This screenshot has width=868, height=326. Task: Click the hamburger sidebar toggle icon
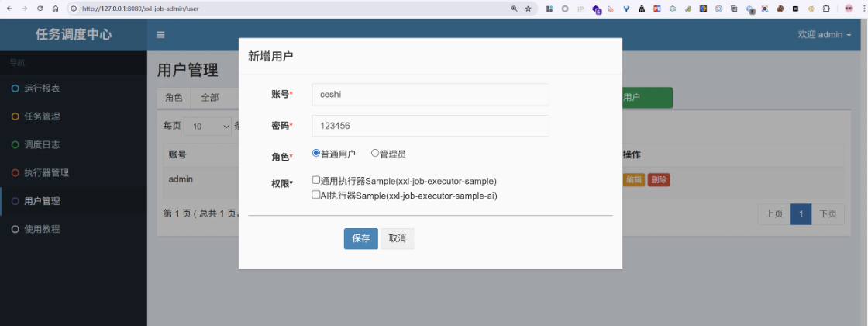160,35
